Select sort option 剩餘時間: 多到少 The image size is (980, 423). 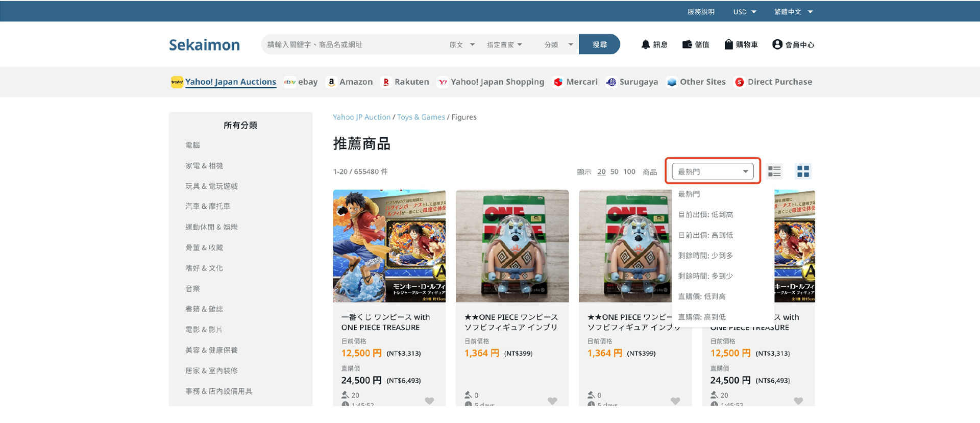[705, 276]
